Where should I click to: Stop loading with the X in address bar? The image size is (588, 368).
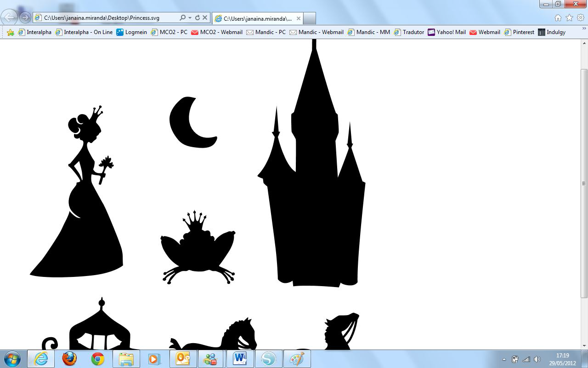(x=205, y=18)
